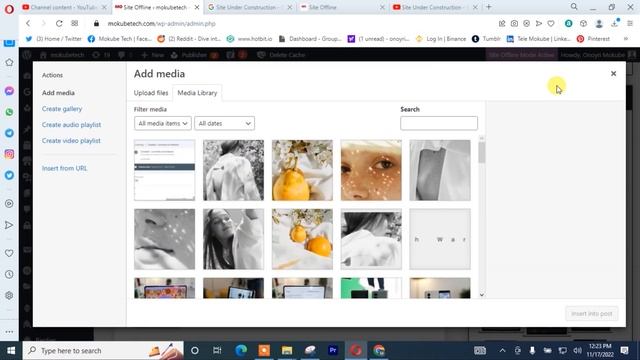640x360 pixels.
Task: Open the Opera easy setup menu icon
Action: [x=631, y=24]
